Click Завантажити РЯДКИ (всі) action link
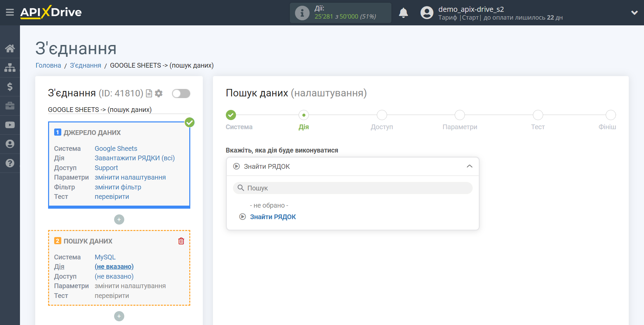 pos(134,158)
